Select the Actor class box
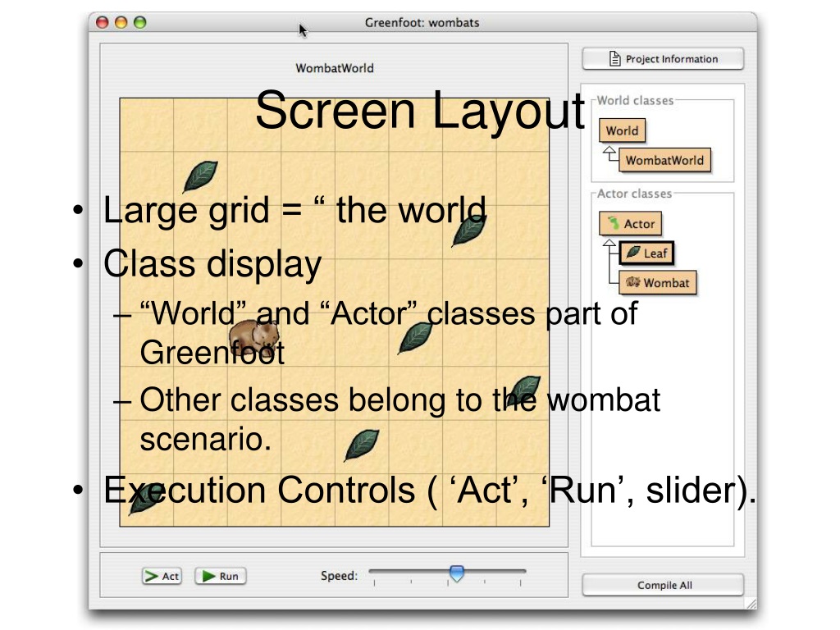Viewport: 840px width, 630px height. click(x=631, y=224)
